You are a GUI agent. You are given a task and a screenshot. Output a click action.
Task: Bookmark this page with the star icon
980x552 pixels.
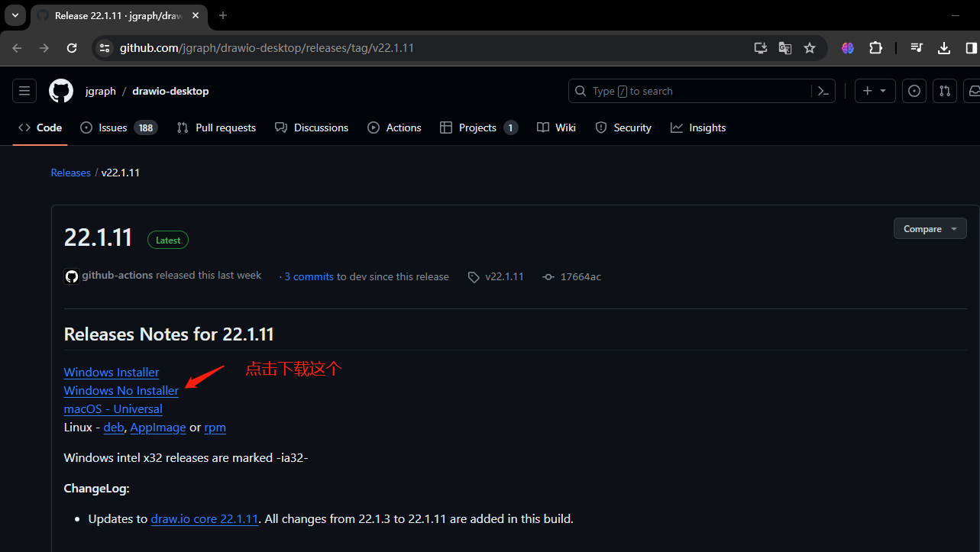pos(810,48)
